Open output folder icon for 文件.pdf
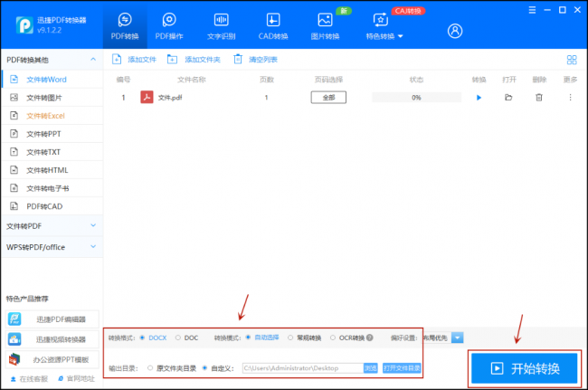The width and height of the screenshot is (588, 390). [x=508, y=98]
